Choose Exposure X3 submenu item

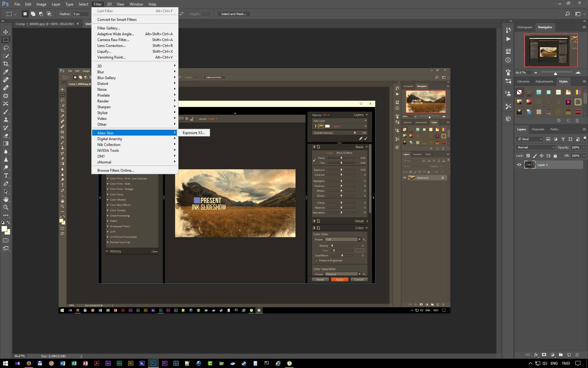[x=194, y=133]
